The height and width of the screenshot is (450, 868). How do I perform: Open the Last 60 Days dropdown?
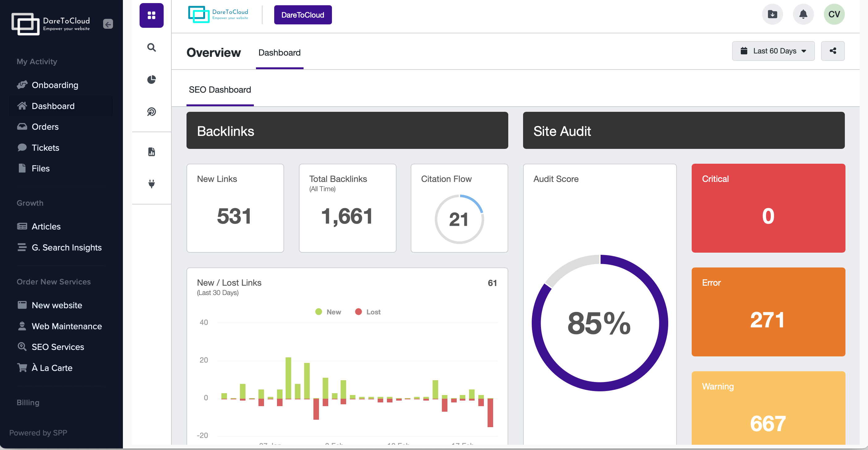[x=773, y=51]
